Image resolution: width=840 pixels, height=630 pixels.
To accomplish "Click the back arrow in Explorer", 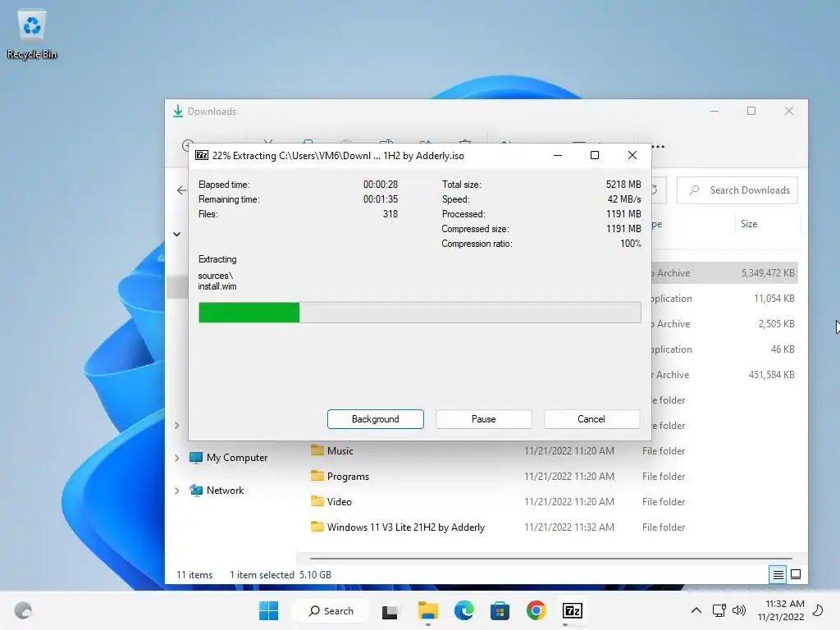I will coord(181,190).
